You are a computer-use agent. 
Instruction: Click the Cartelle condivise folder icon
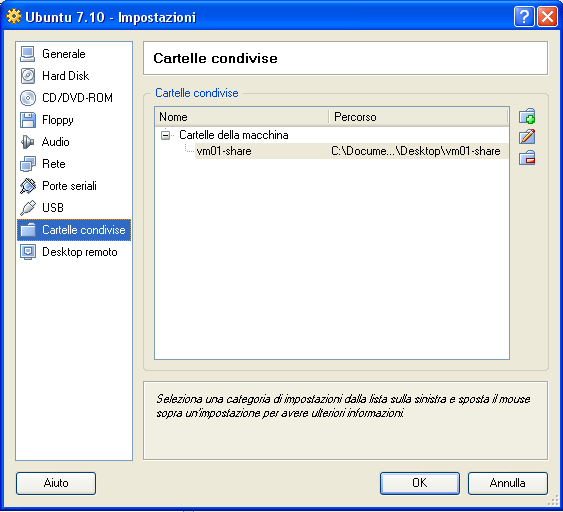(28, 230)
